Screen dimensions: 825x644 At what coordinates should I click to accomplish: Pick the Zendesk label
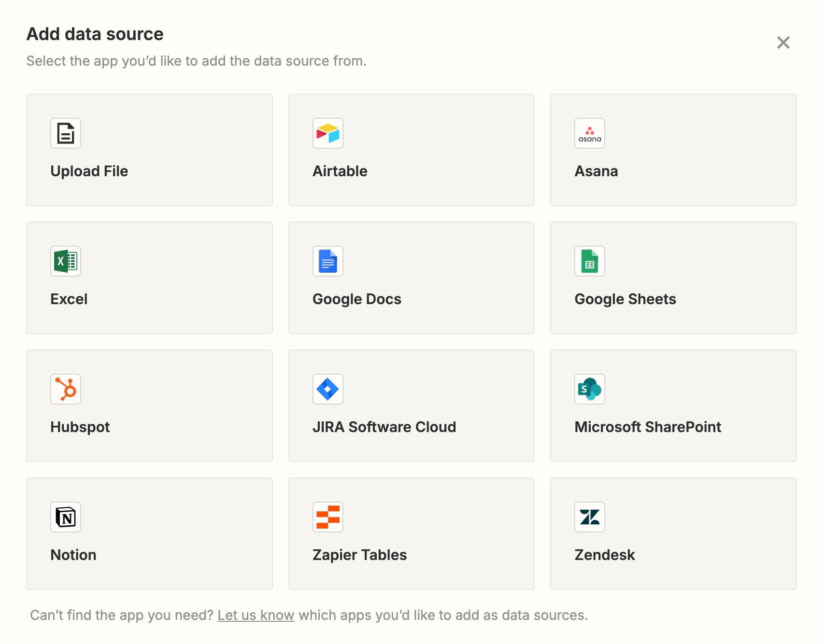click(x=605, y=555)
